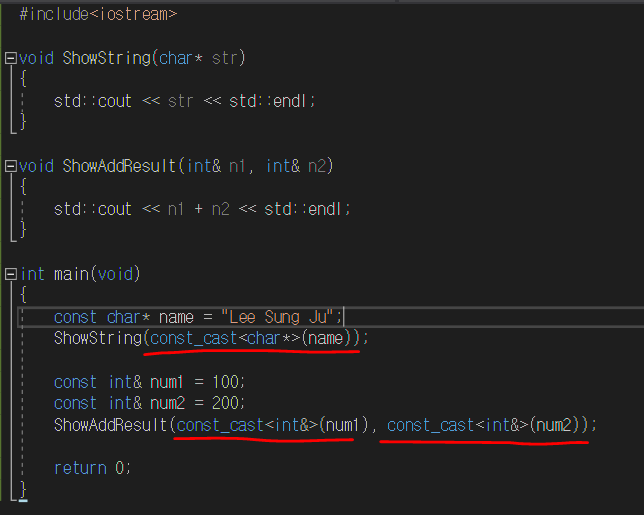The image size is (644, 515).
Task: Click the const_cast<char*>(name) expression
Action: [x=251, y=338]
